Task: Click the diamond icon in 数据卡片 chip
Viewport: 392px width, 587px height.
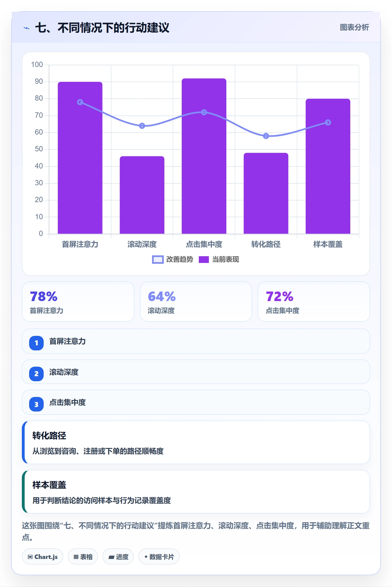Action: click(146, 557)
